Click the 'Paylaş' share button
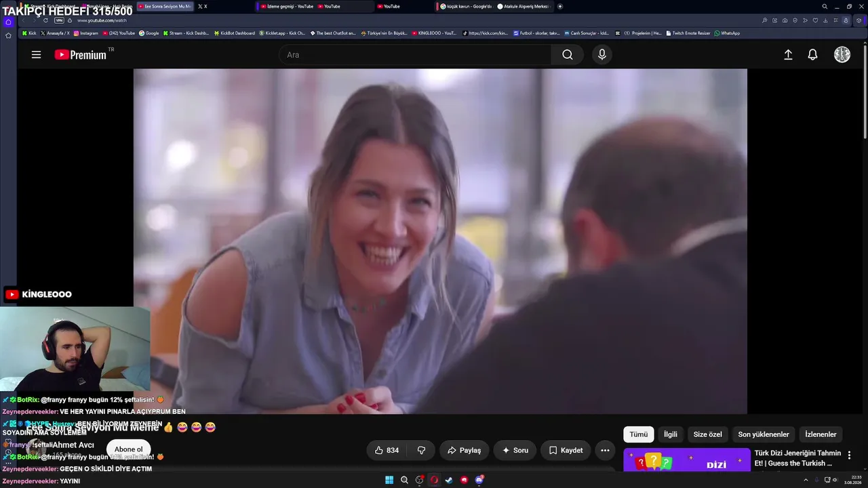Screen dimensions: 868x488 (465, 450)
